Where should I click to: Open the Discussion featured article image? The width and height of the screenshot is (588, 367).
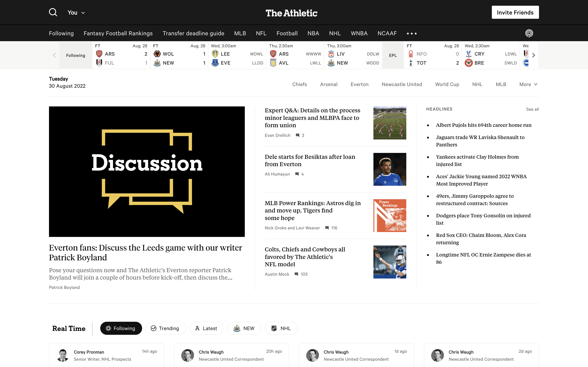click(x=147, y=171)
